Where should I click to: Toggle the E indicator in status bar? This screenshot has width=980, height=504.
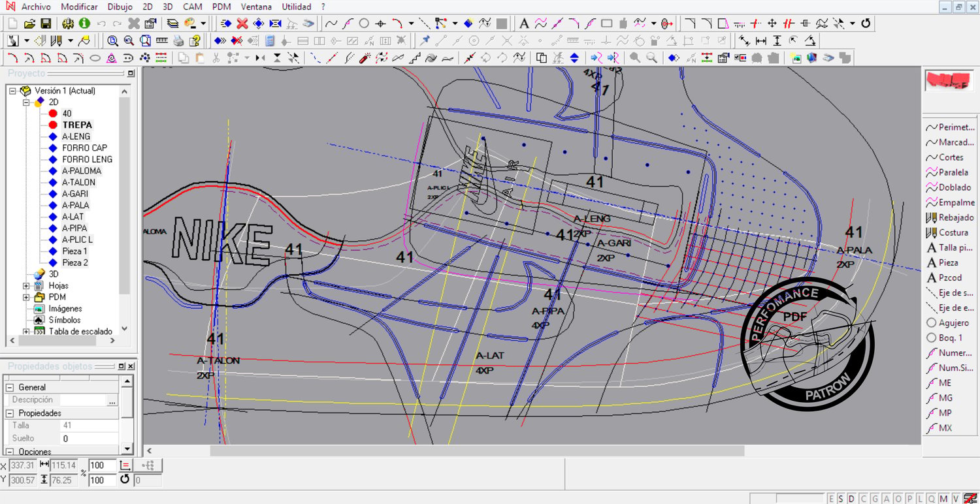(x=831, y=499)
